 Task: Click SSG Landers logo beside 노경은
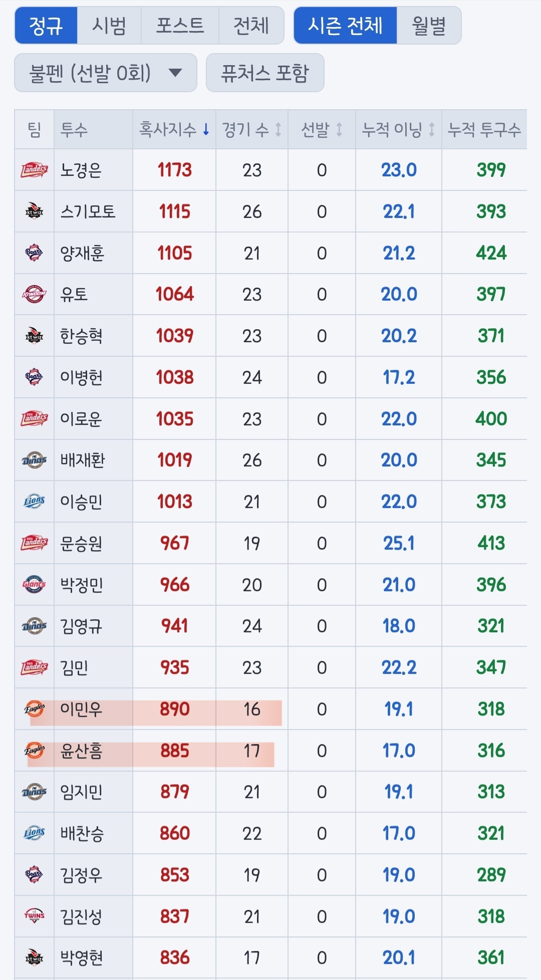pyautogui.click(x=34, y=170)
